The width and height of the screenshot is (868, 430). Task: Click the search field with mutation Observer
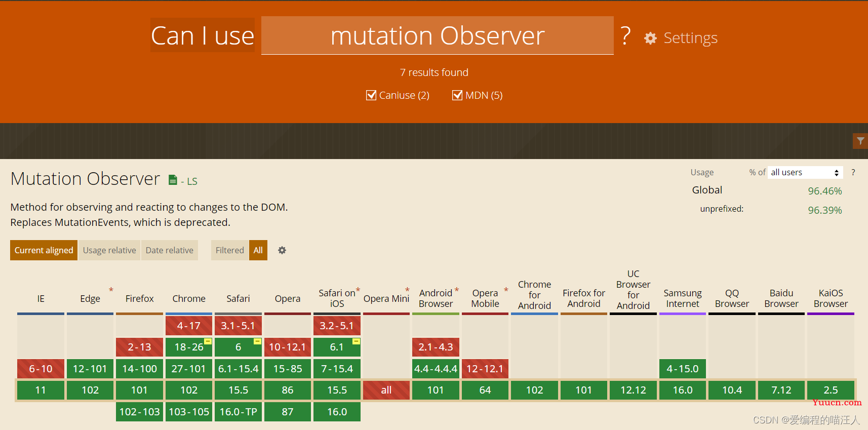coord(438,35)
